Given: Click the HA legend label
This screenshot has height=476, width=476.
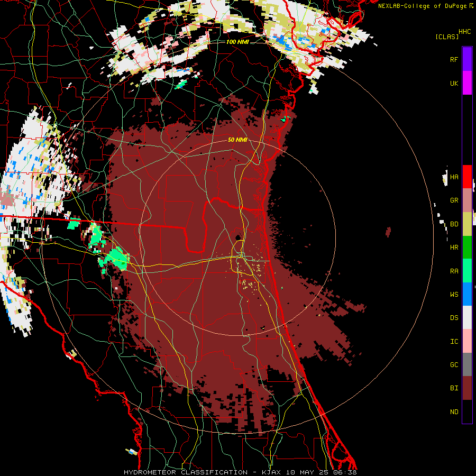Looking at the screenshot, I should [x=454, y=177].
